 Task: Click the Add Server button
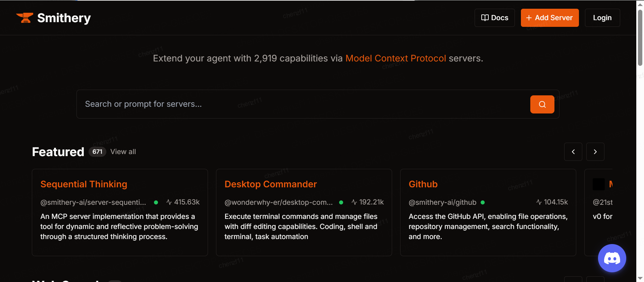click(549, 18)
